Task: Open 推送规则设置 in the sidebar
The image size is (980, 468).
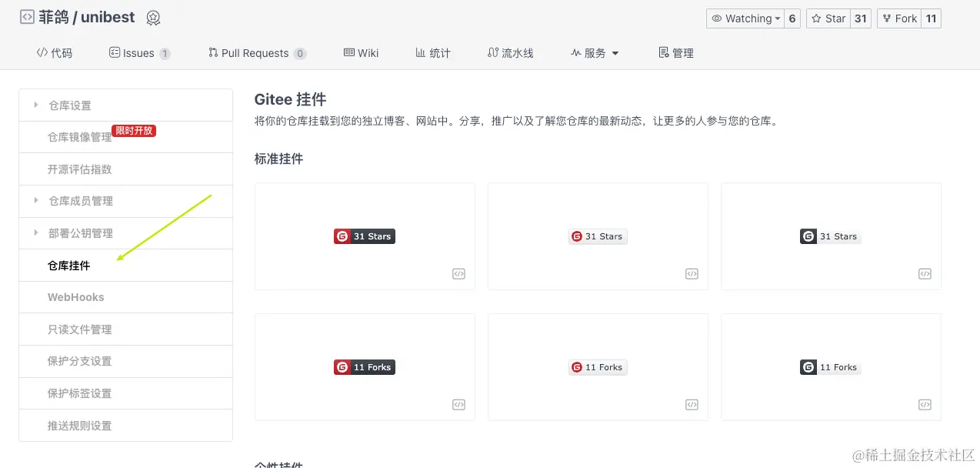Action: [x=125, y=426]
